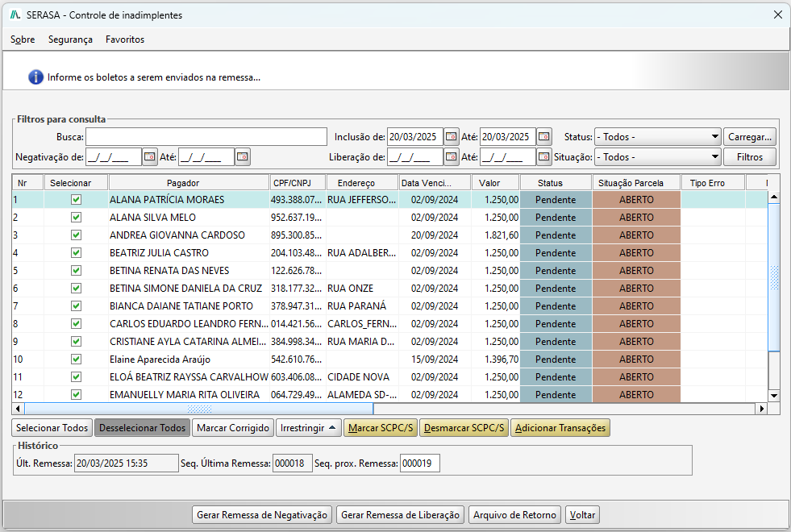Image resolution: width=791 pixels, height=532 pixels.
Task: Sort by the CPF/CNPJ column header
Action: pos(298,183)
